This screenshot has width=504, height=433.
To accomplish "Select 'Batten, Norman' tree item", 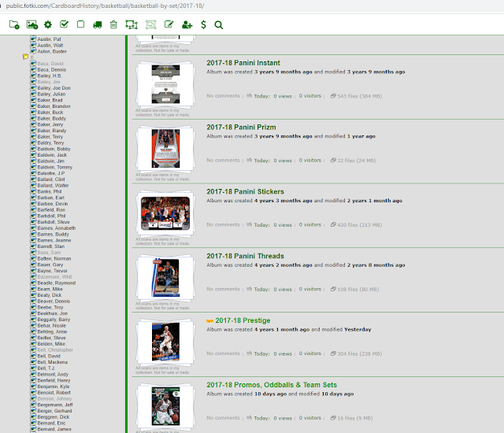I will [54, 258].
